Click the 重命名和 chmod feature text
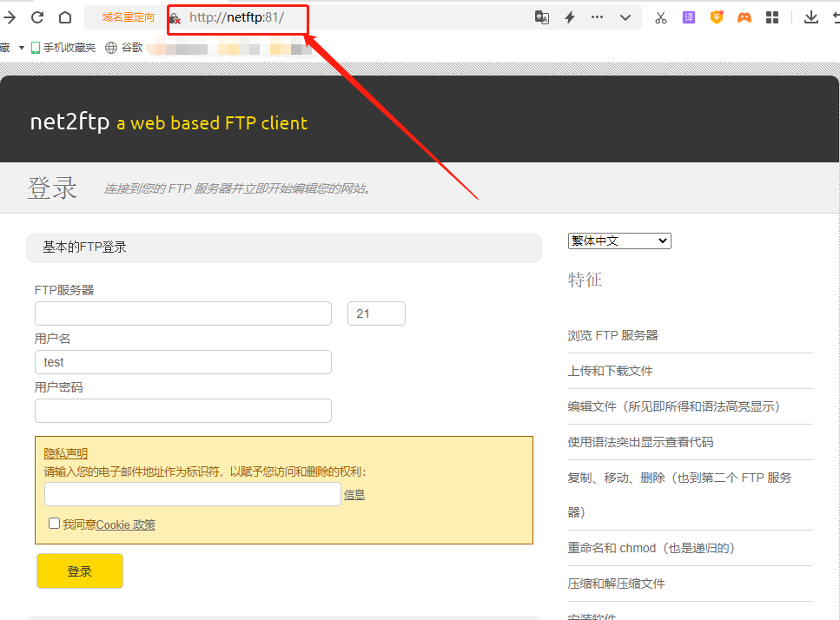The image size is (840, 620). (x=651, y=548)
